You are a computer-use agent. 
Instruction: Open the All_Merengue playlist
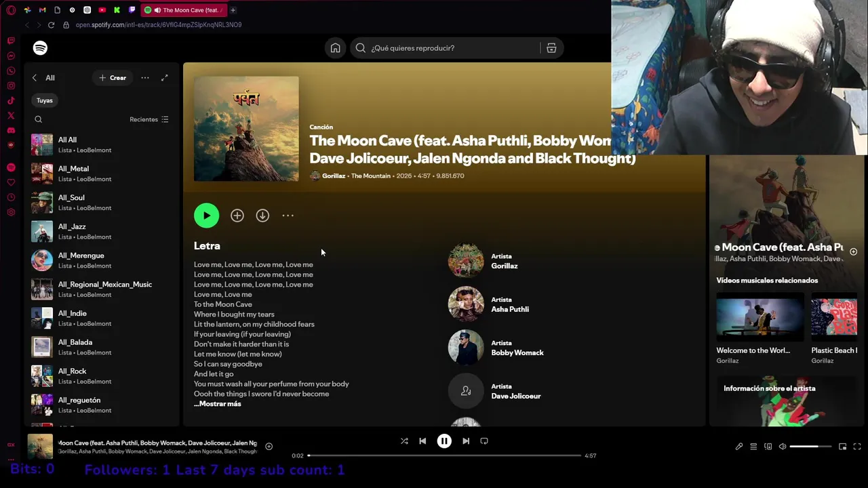(x=102, y=260)
